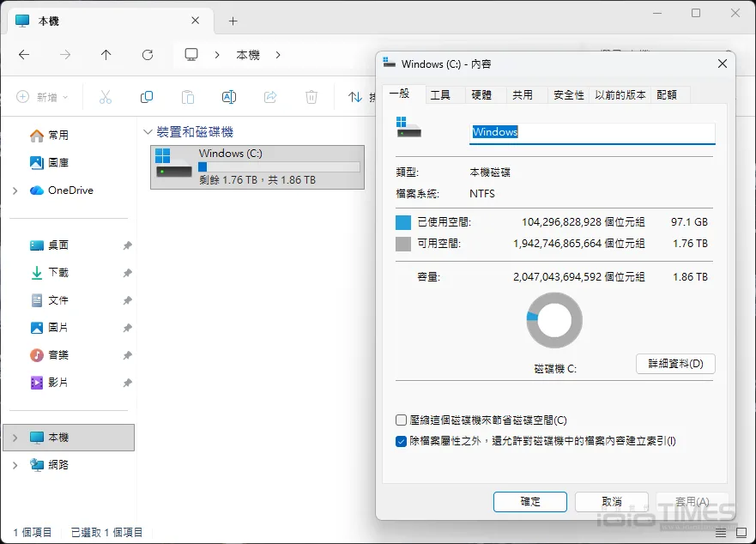Click NTFS file system value
The width and height of the screenshot is (756, 544).
(482, 194)
